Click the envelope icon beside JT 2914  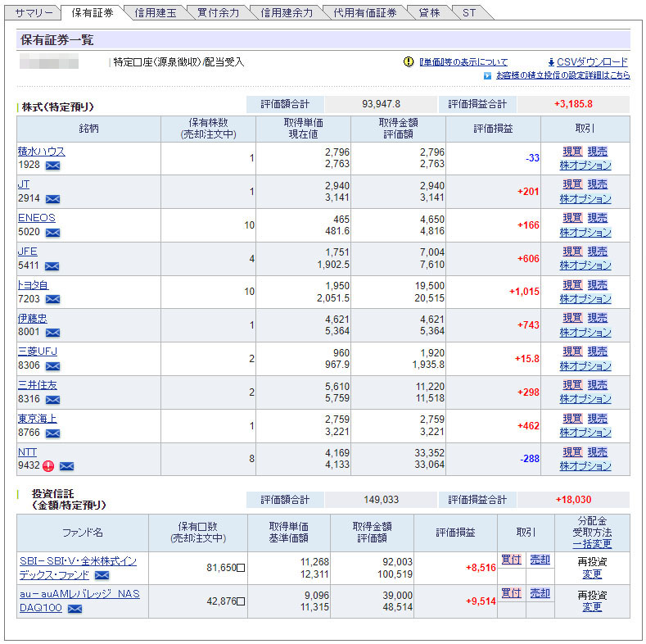[52, 199]
